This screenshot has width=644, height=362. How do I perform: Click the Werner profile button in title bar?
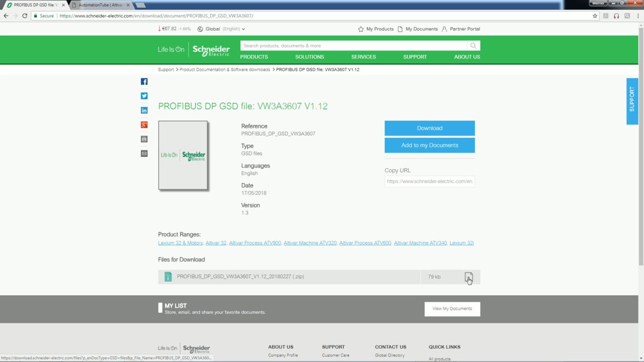click(x=598, y=3)
